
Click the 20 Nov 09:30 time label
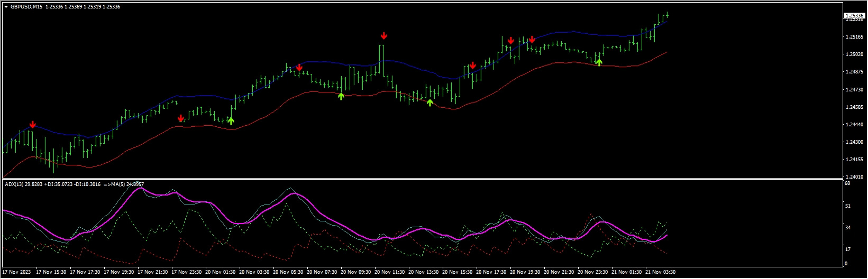tap(355, 272)
